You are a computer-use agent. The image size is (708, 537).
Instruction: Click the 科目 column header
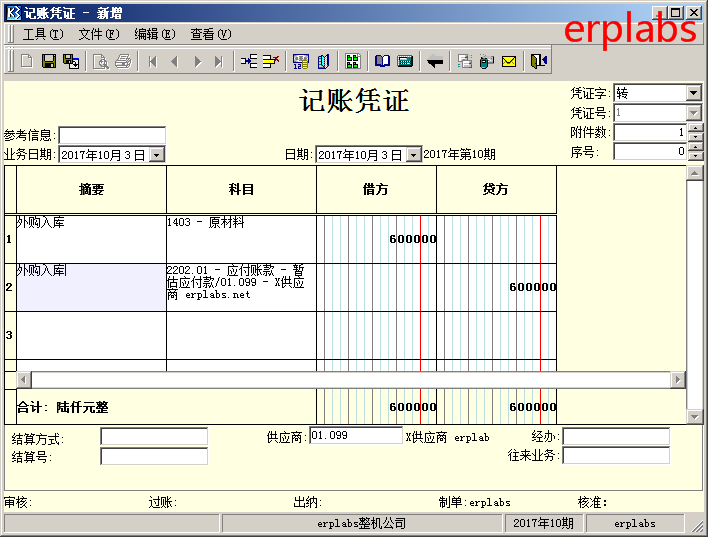click(241, 189)
